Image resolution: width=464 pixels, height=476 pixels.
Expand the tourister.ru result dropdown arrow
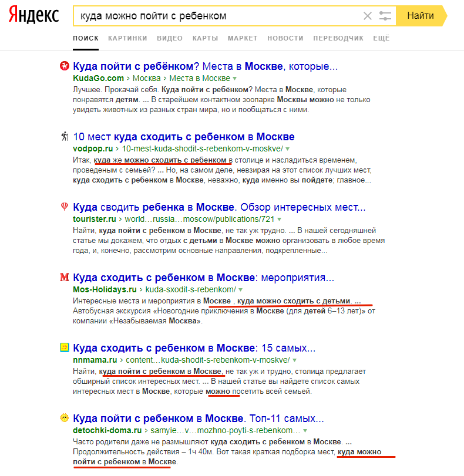point(279,220)
